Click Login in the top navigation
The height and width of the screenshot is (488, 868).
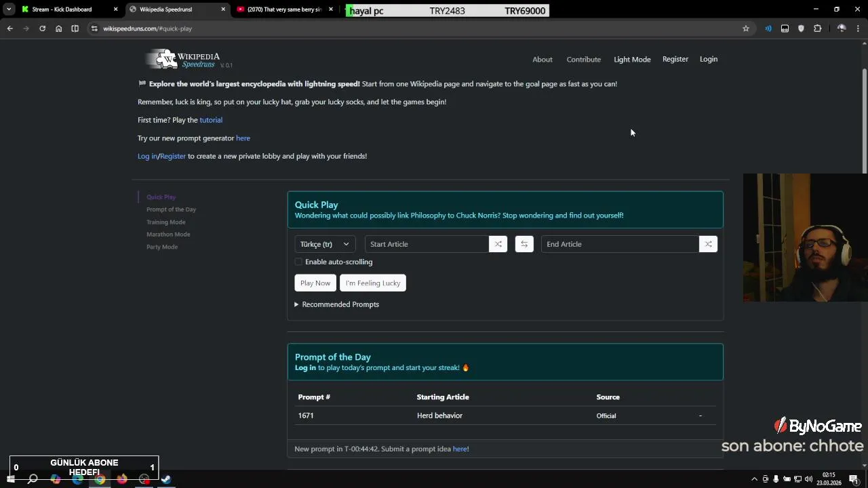[x=709, y=60]
